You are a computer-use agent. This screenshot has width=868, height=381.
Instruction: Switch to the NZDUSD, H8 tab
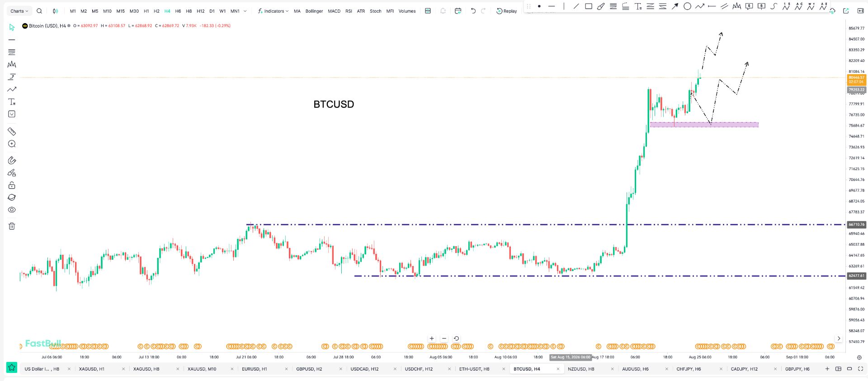(x=581, y=369)
